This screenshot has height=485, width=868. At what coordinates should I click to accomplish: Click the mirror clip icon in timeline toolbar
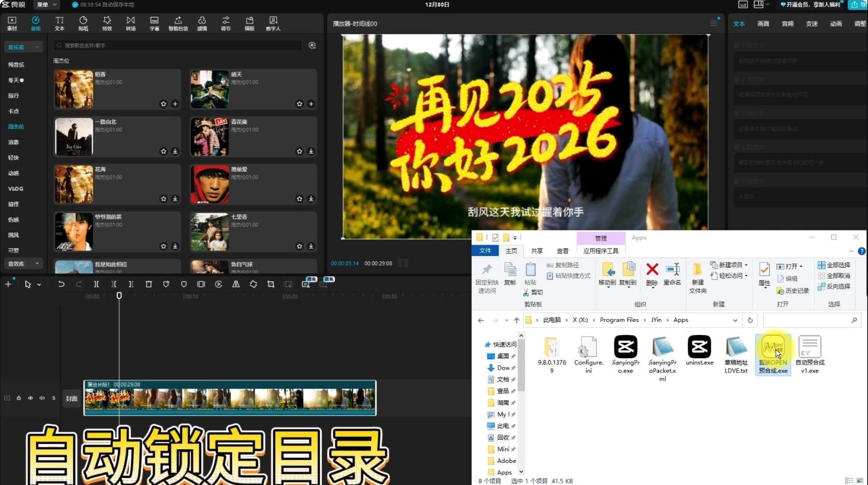(236, 284)
